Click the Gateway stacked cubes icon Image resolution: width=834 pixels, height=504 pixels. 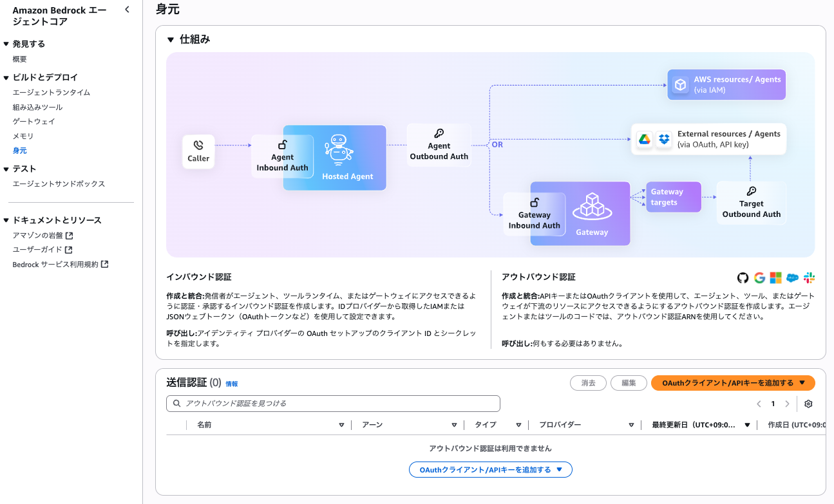(591, 207)
